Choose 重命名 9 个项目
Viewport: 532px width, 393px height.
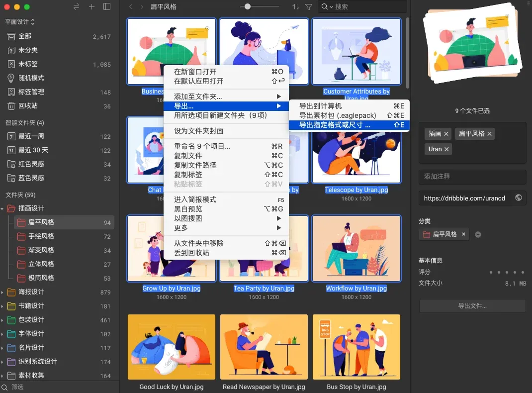pyautogui.click(x=226, y=146)
